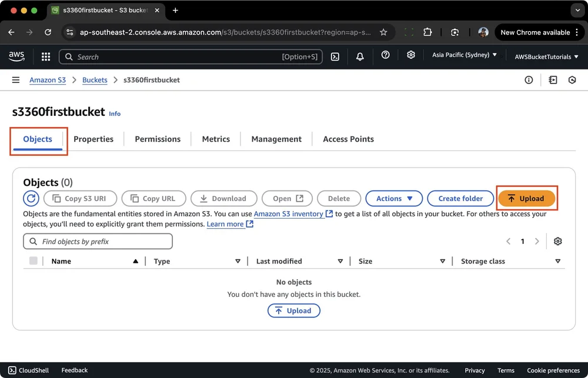Click the screenshot extension icon in toolbar
The image size is (588, 378).
[x=455, y=32]
